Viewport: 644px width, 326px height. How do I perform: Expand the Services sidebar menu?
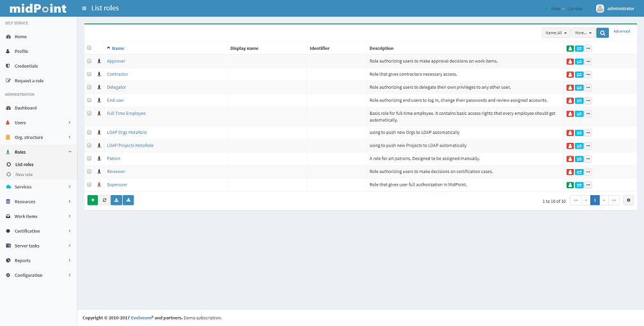[38, 187]
